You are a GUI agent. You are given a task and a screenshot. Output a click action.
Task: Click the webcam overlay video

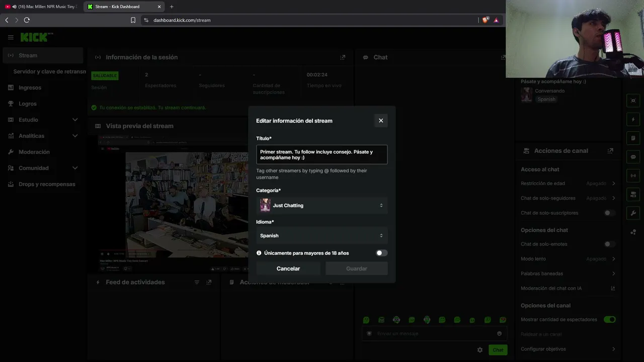click(x=575, y=39)
